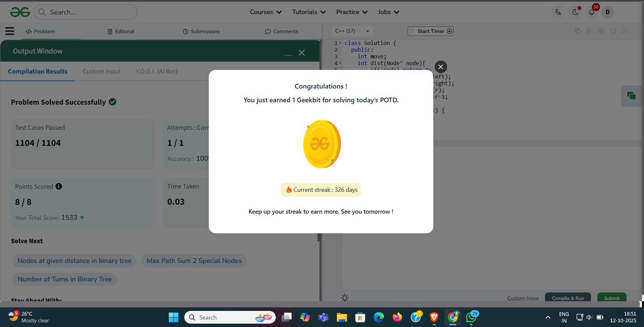Collapse the code fold at line 4
The image size is (644, 327).
coord(340,63)
